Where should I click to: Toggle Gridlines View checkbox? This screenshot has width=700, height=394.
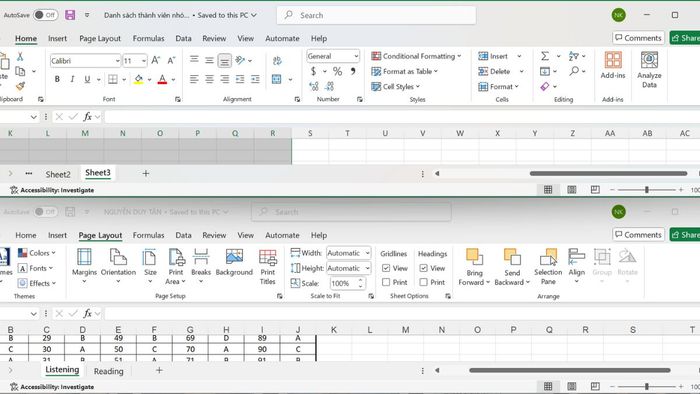click(x=386, y=268)
